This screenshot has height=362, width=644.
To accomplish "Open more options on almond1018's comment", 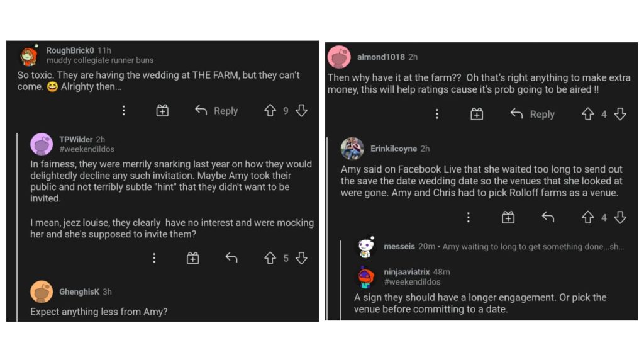I will tap(437, 114).
